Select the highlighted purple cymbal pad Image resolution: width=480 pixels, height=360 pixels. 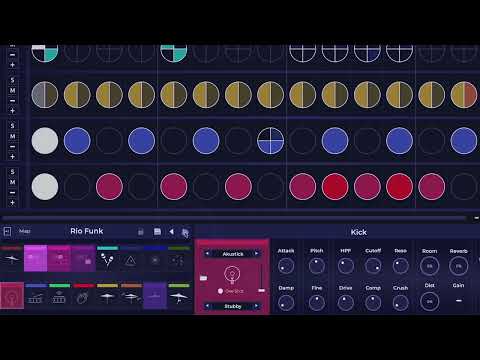point(155,296)
